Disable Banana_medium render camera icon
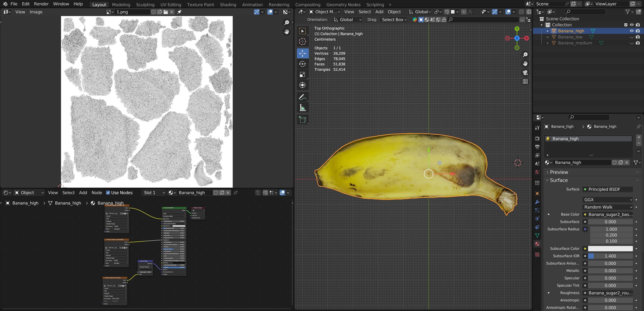Viewport: 644px width, 311px height. click(x=638, y=43)
